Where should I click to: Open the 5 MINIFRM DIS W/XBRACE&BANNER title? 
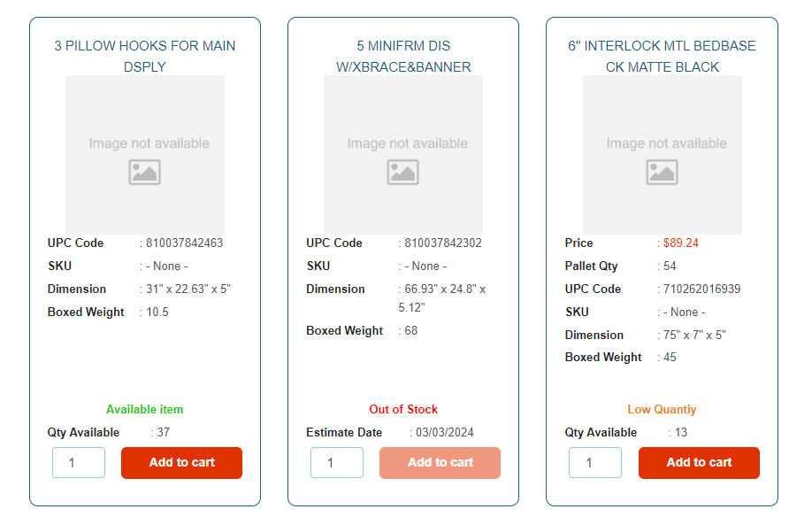coord(403,56)
